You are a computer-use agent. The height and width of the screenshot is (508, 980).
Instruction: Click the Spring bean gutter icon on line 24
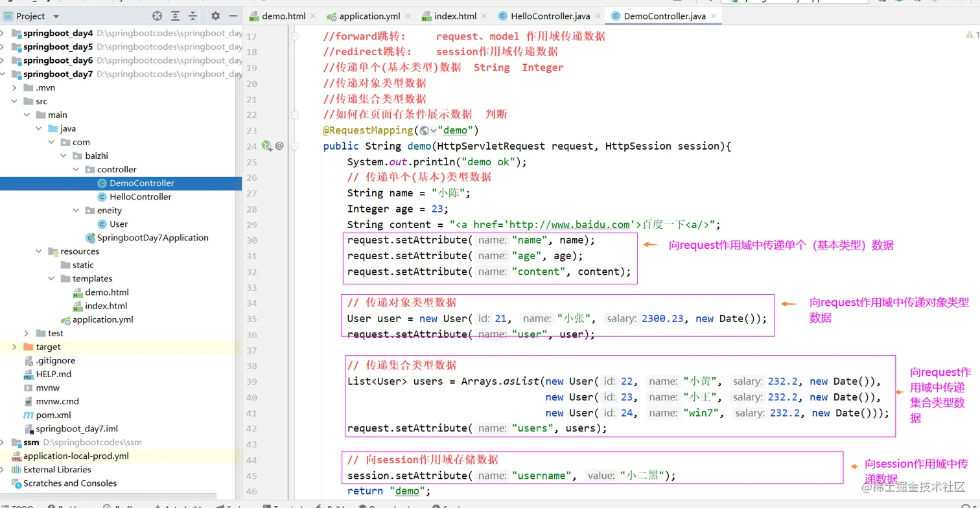coord(266,146)
